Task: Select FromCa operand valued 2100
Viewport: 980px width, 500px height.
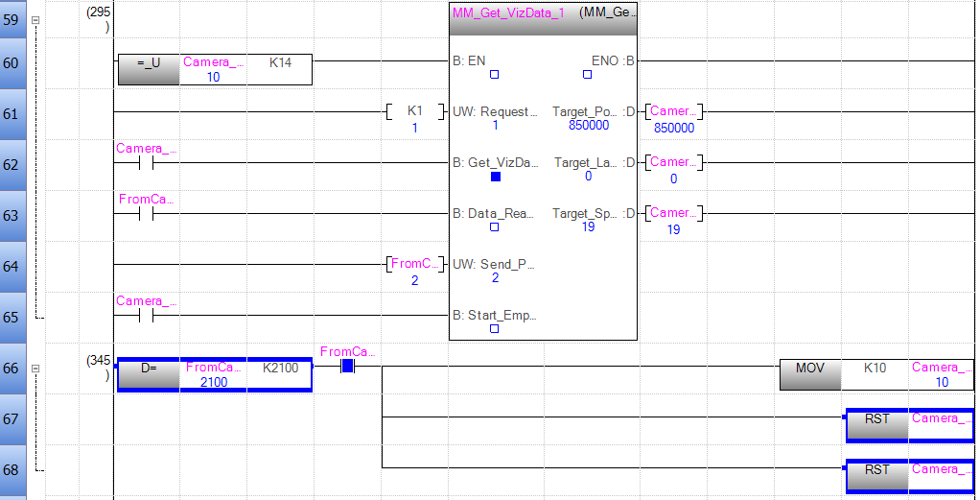Action: (213, 375)
